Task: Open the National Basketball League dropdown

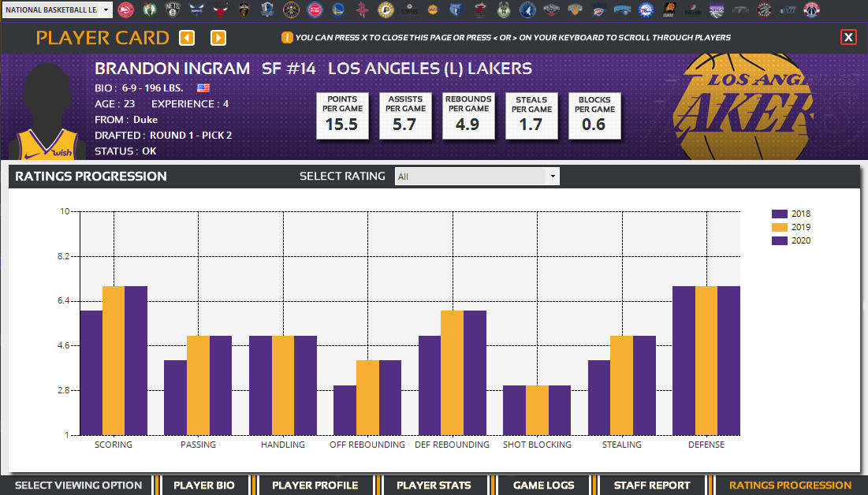Action: point(58,9)
